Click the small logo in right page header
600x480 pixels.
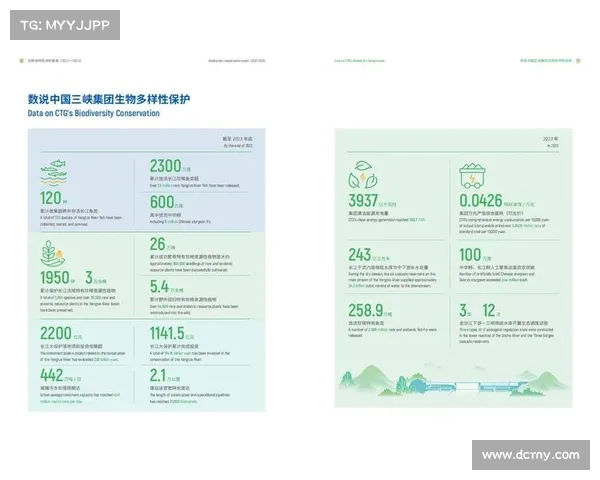coord(578,60)
